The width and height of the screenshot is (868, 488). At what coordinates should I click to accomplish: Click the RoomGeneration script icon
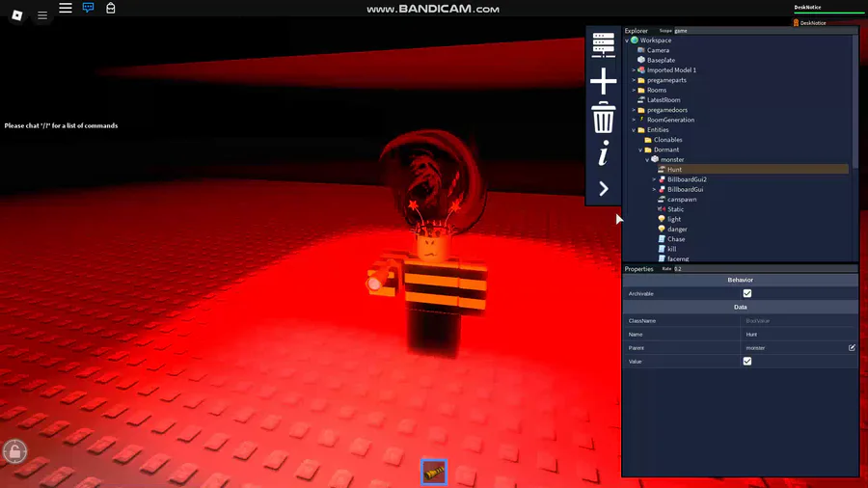(x=641, y=120)
